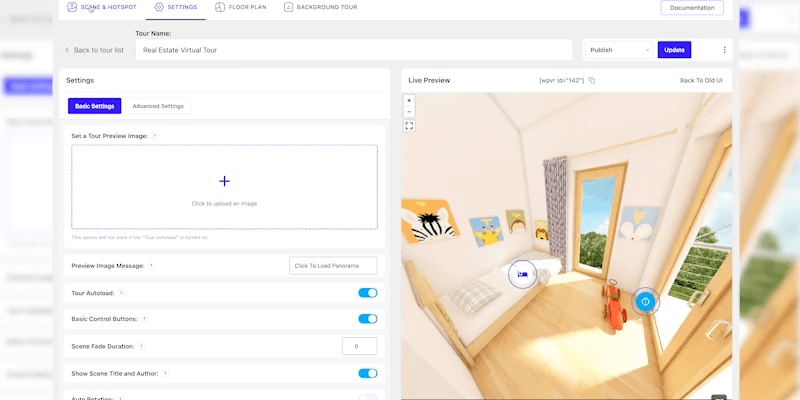Screen dimensions: 800x400
Task: Edit the Tour Name field
Action: click(x=354, y=50)
